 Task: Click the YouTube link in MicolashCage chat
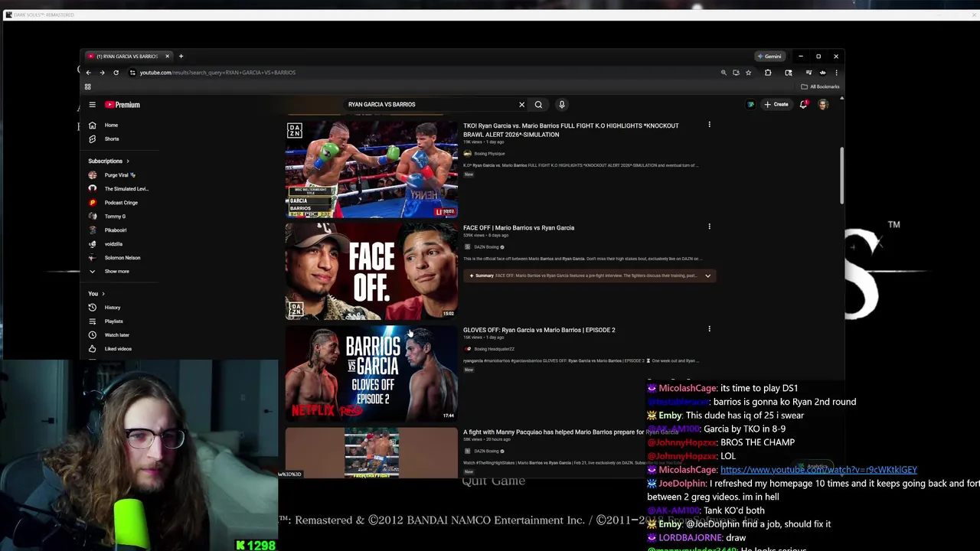(x=818, y=470)
